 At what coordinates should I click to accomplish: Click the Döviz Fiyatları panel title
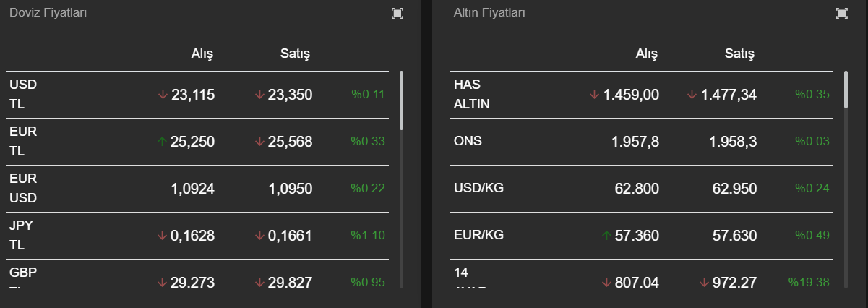coord(48,13)
